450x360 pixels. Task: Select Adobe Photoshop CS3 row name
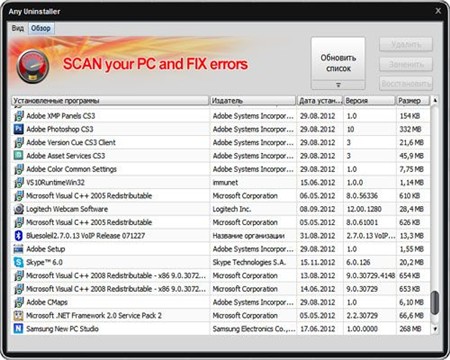pos(60,129)
